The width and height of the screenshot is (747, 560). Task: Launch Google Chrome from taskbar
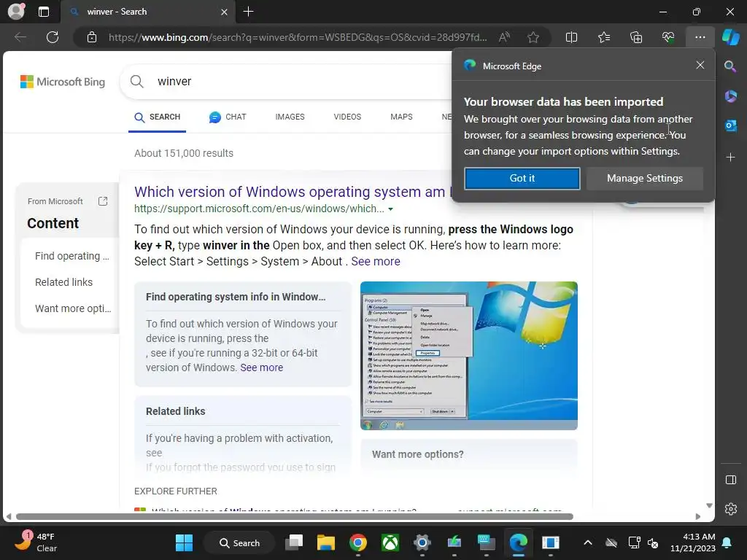(x=357, y=542)
